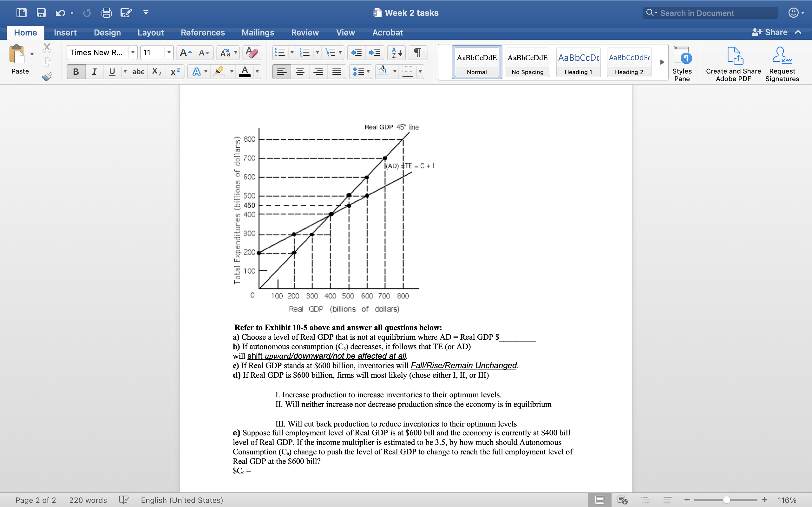Toggle Bold formatting
The width and height of the screenshot is (812, 507).
[76, 71]
